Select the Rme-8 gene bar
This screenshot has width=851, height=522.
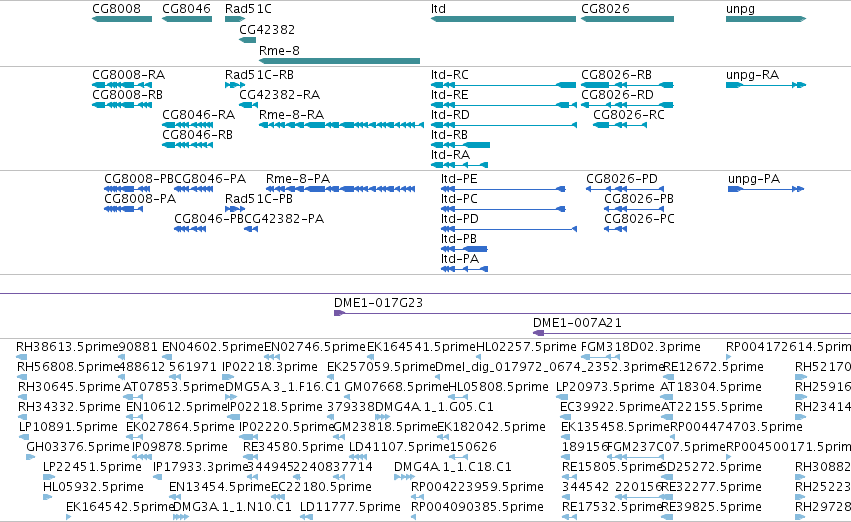[339, 61]
